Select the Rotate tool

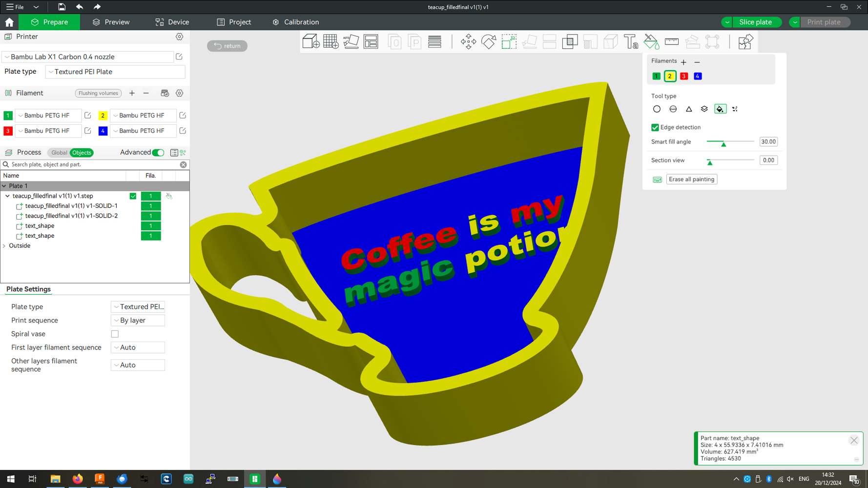pyautogui.click(x=489, y=41)
